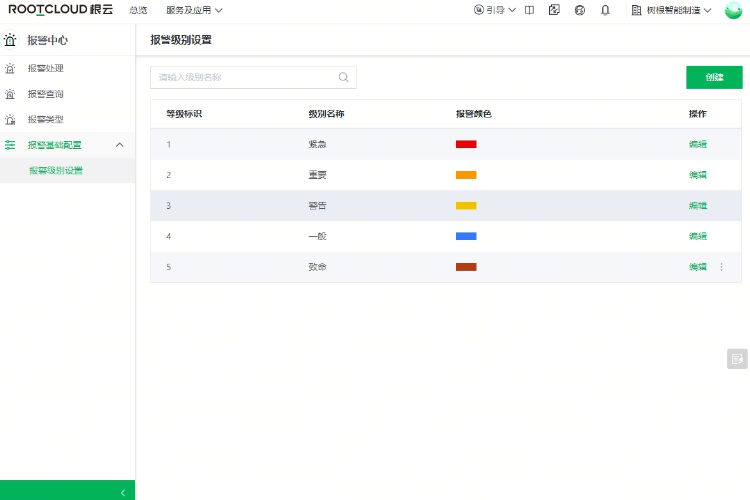Open 报警查询 sidebar item
The image size is (750, 500).
[x=46, y=94]
